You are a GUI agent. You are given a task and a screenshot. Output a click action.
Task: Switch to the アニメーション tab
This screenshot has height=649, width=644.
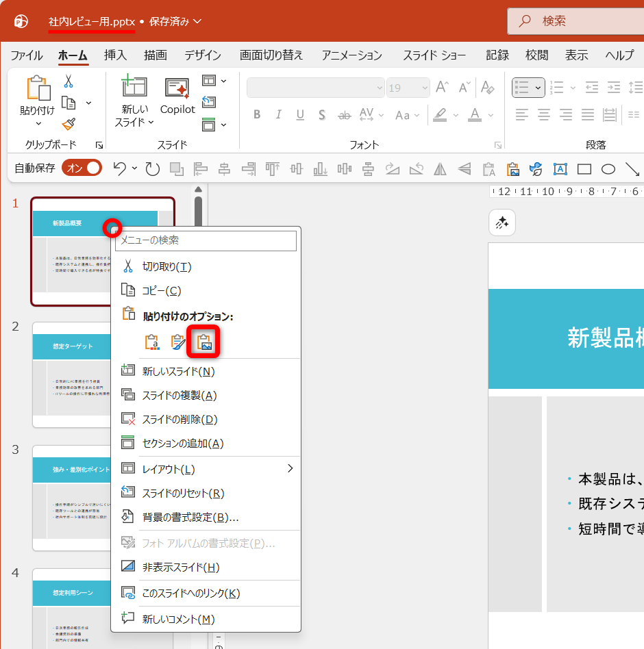tap(352, 55)
